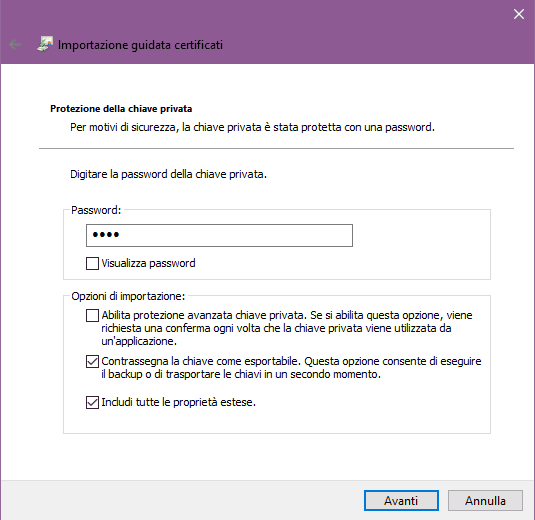Enable Abilita protezione avanzata chiave privata
The image size is (535, 520).
92,315
